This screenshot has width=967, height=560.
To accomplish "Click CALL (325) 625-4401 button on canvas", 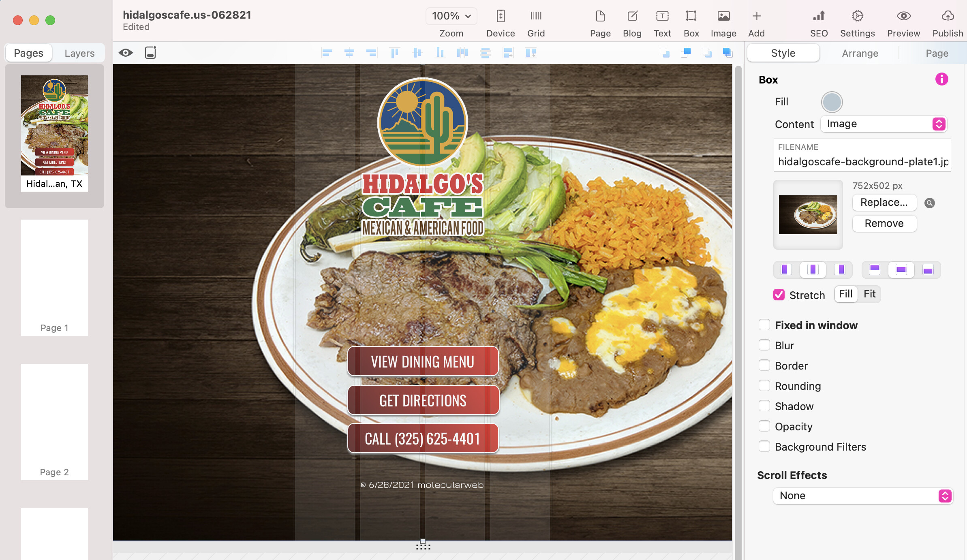I will 423,438.
